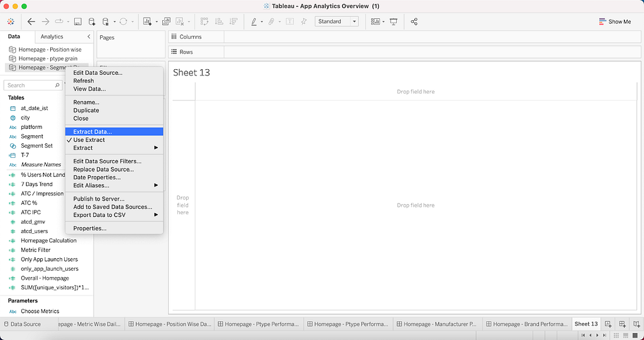
Task: Click the Undo back arrow
Action: click(31, 21)
